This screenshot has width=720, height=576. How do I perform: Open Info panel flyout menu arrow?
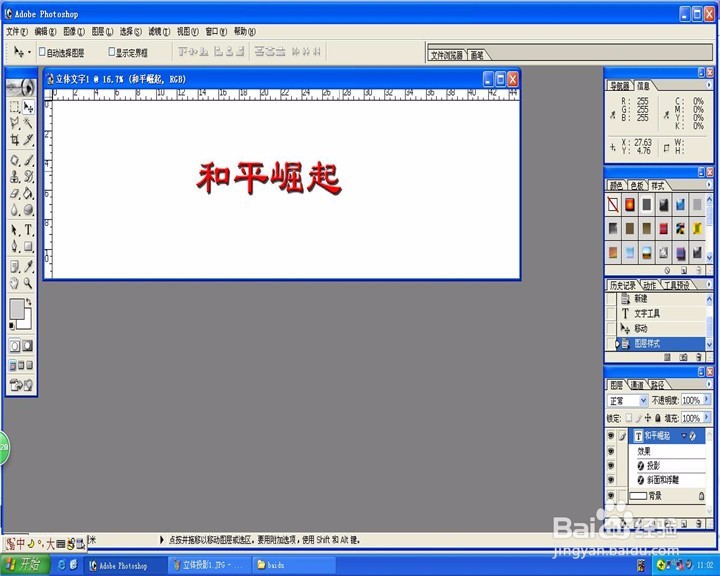coord(709,85)
